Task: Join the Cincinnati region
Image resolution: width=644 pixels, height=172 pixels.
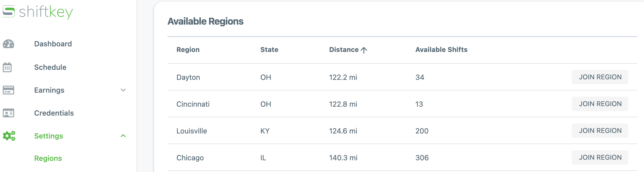Action: [600, 104]
